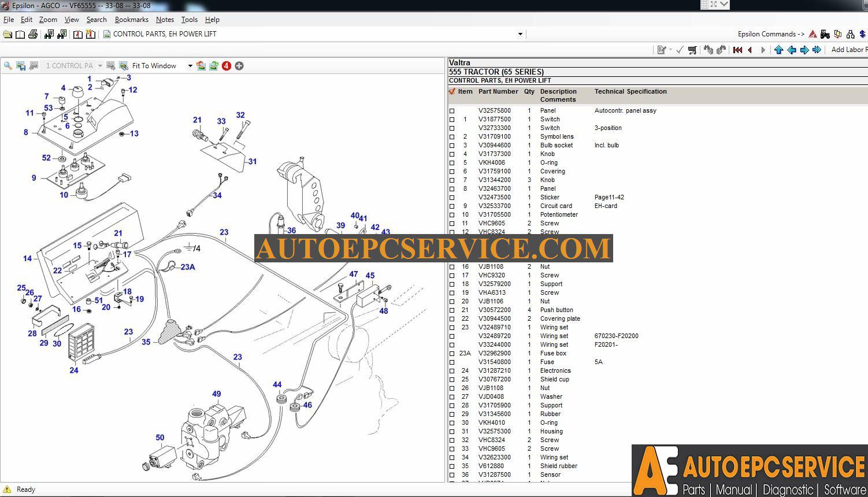Image resolution: width=868 pixels, height=497 pixels.
Task: Click the add bookmark star book icon
Action: click(x=91, y=34)
